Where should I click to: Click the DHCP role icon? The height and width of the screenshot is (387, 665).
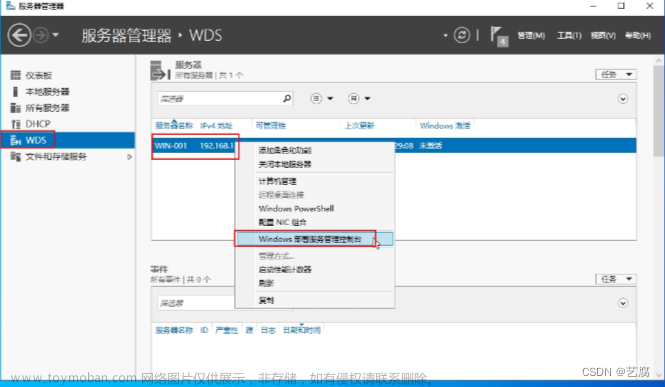(16, 124)
